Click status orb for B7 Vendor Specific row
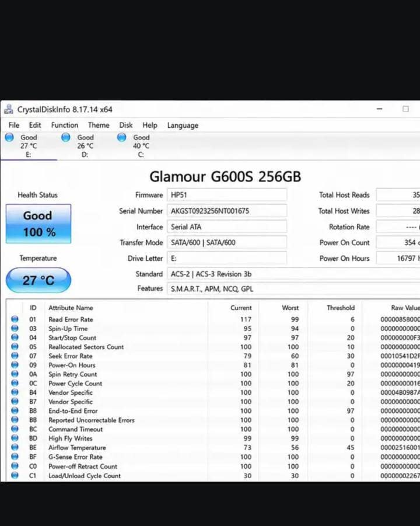The height and width of the screenshot is (526, 420). click(15, 401)
